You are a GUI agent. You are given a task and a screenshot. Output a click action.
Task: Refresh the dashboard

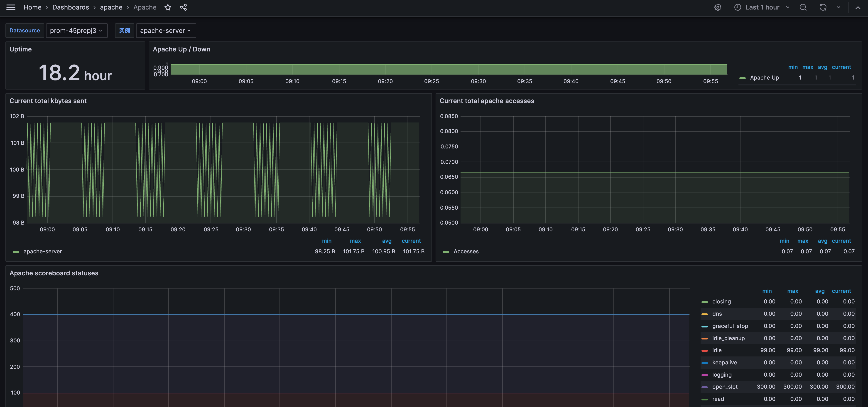point(823,7)
